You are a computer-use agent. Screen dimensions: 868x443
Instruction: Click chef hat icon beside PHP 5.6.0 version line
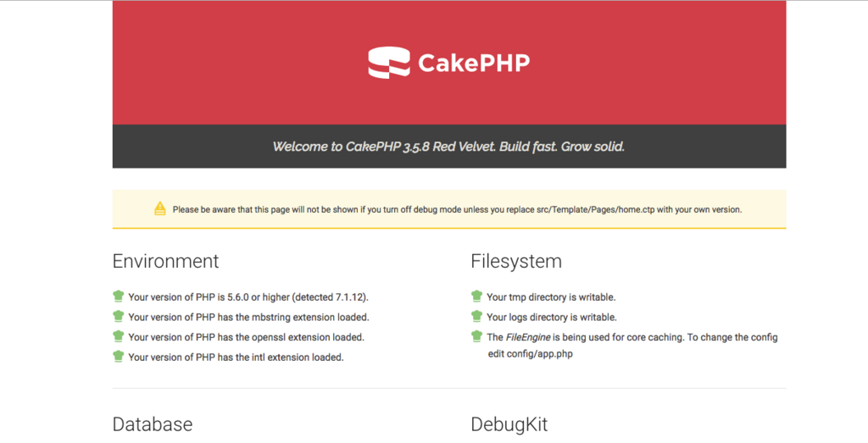click(x=118, y=296)
